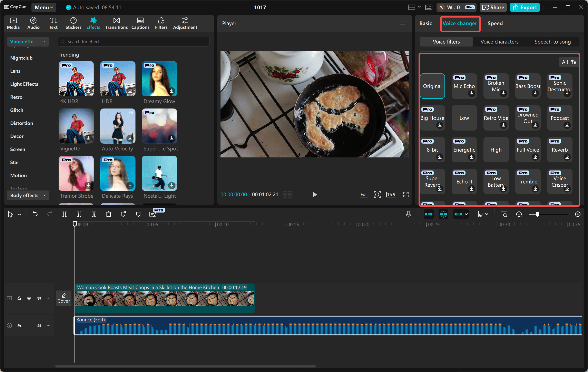The height and width of the screenshot is (372, 588).
Task: Toggle visibility of the video track
Action: (29, 298)
